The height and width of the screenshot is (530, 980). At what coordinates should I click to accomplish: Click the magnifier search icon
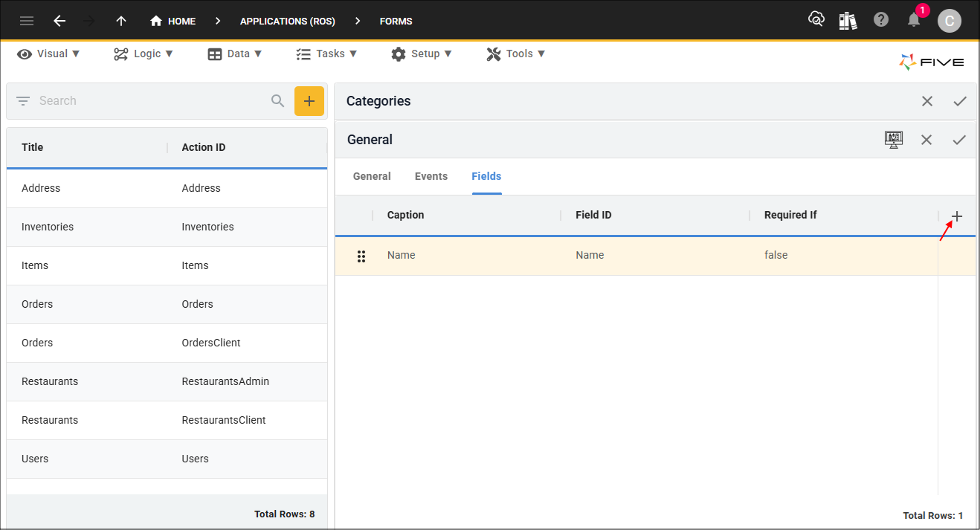[278, 101]
